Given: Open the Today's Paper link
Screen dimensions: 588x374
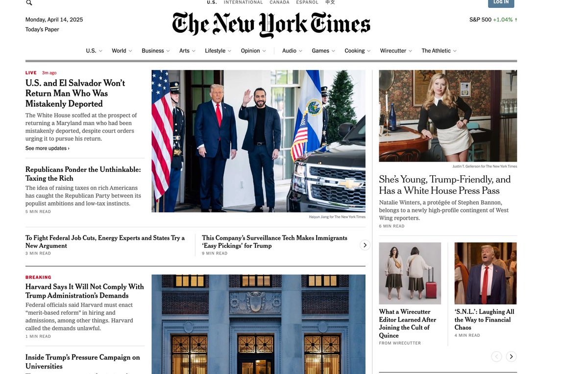Looking at the screenshot, I should point(42,29).
